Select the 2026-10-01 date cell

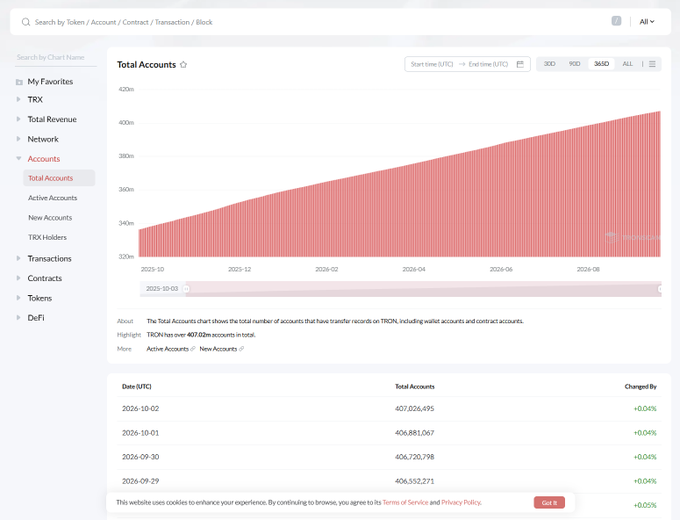tap(141, 433)
